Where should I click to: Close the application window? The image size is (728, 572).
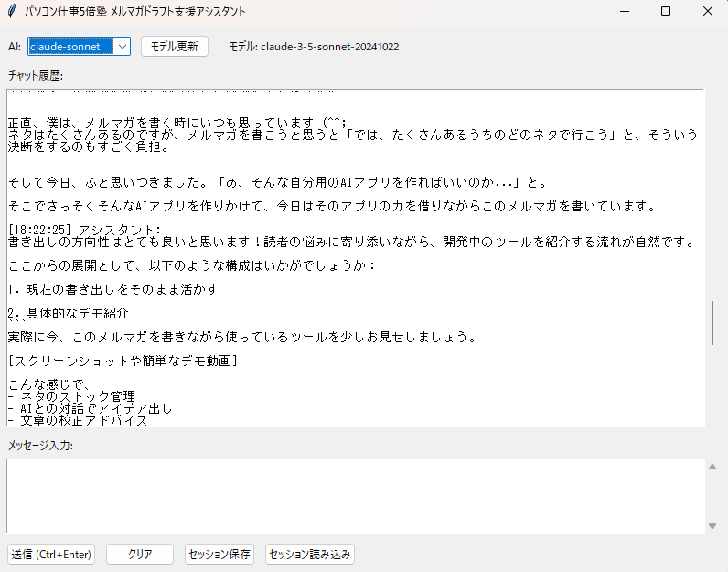pos(708,11)
